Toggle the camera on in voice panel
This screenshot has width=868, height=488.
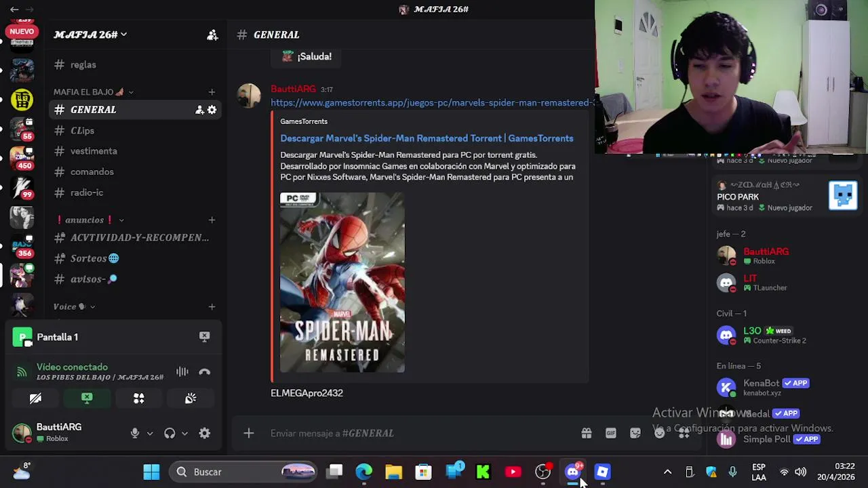35,399
